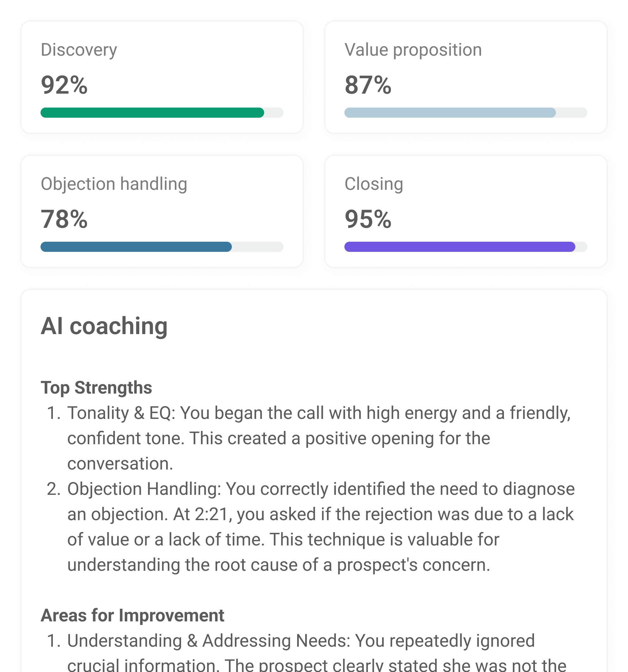The height and width of the screenshot is (672, 628).
Task: Click the Discovery score card title
Action: point(79,50)
